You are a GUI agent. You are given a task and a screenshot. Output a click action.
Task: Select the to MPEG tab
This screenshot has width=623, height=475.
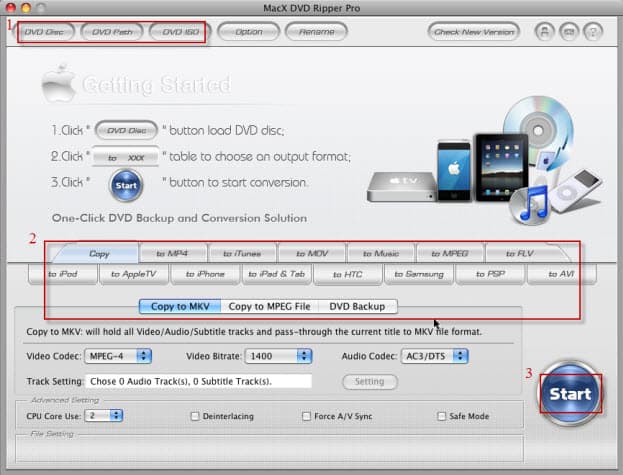click(x=450, y=253)
